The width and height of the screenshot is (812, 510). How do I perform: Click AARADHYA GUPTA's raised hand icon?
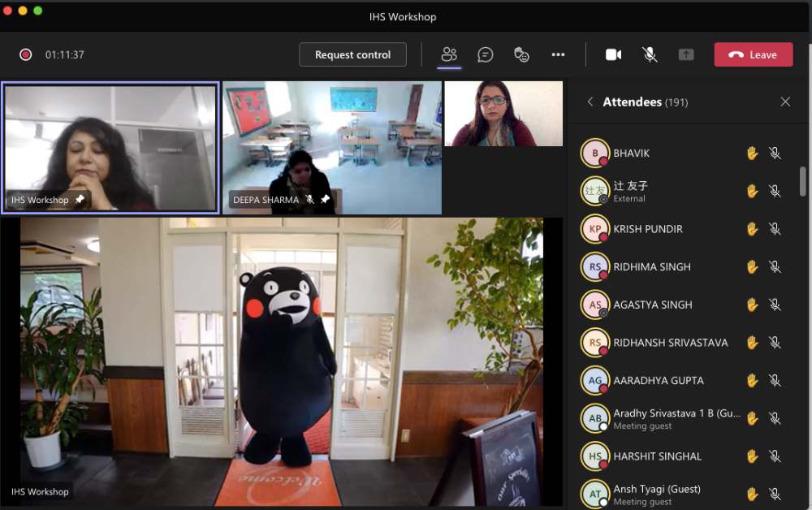752,381
